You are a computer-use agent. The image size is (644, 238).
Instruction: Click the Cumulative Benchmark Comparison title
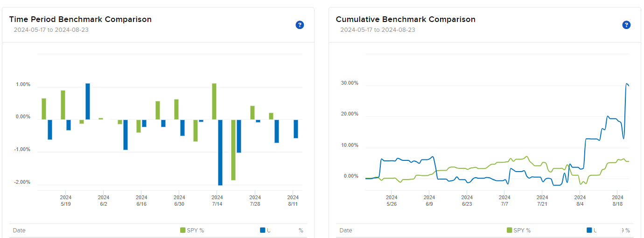pyautogui.click(x=406, y=19)
